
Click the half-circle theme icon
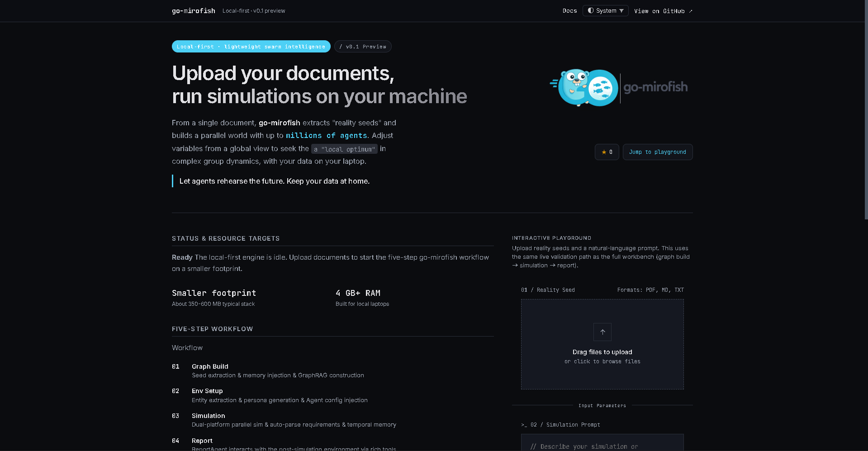[590, 10]
